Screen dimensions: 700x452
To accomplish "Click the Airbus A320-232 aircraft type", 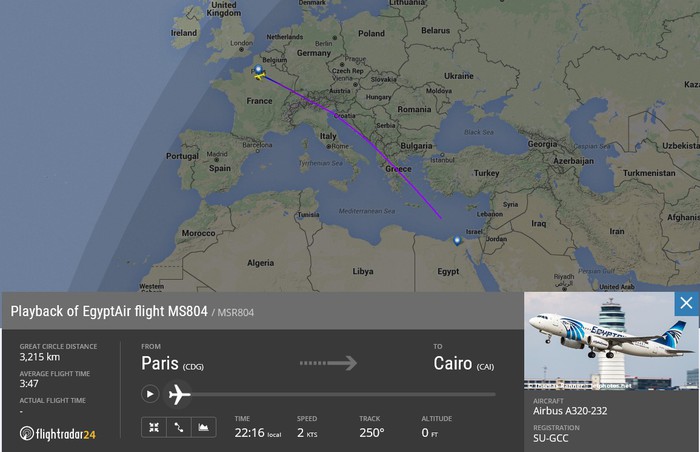I will coord(570,411).
